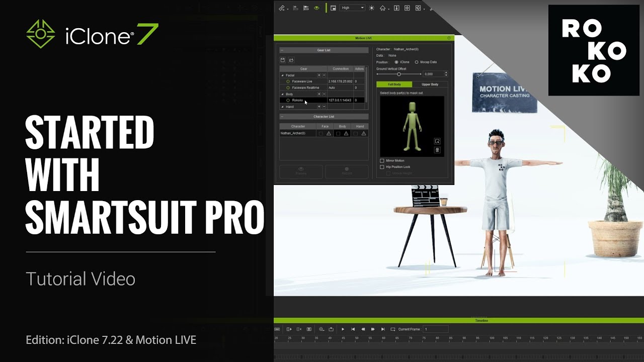The width and height of the screenshot is (644, 362).
Task: Click the Play button on timeline
Action: tap(343, 329)
